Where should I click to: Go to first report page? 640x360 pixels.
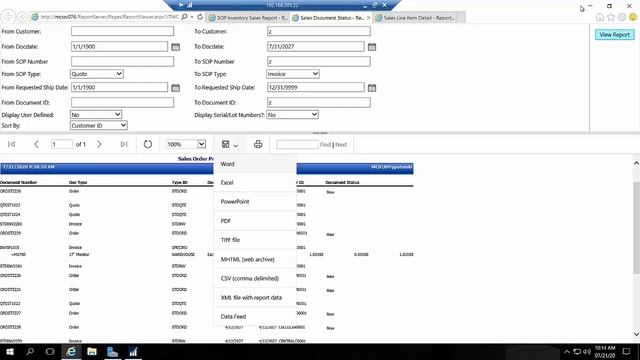11,144
